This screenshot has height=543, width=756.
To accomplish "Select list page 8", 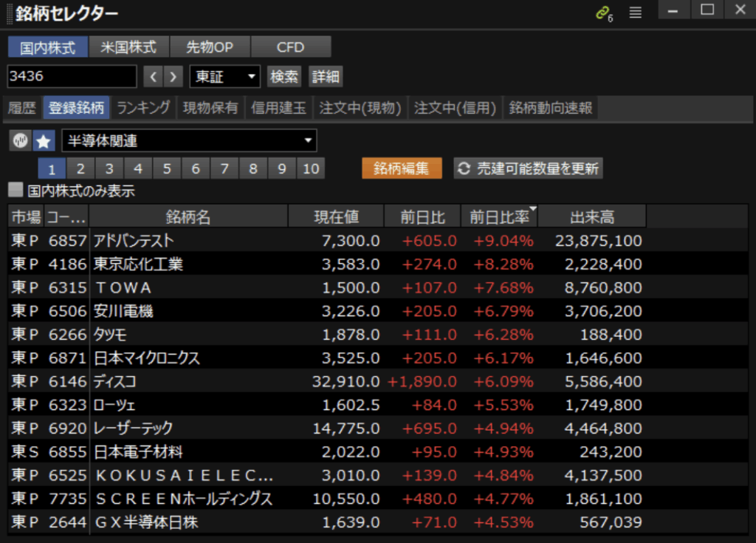I will tap(253, 168).
